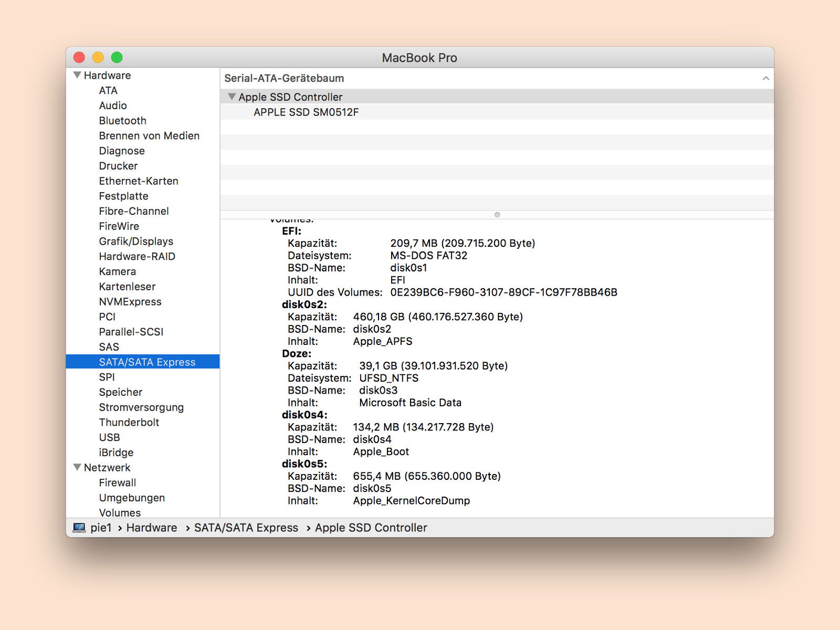Viewport: 840px width, 630px height.
Task: Select Drucker in the sidebar
Action: pos(118,166)
